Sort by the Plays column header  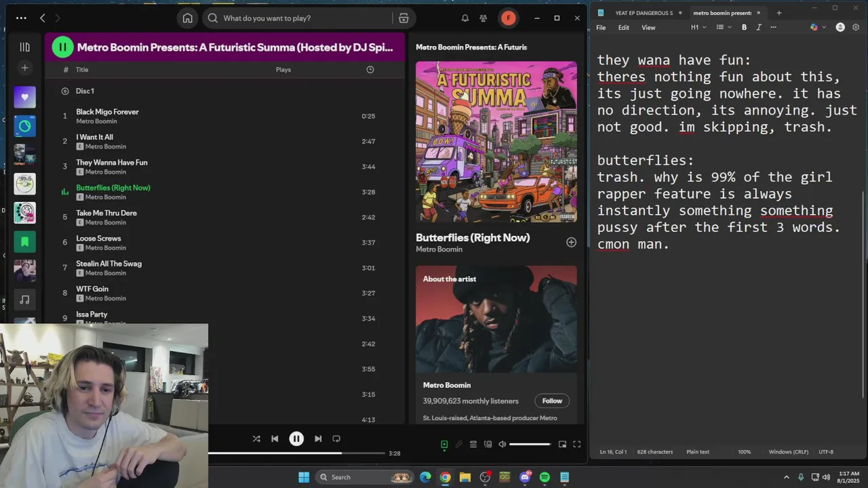tap(283, 70)
